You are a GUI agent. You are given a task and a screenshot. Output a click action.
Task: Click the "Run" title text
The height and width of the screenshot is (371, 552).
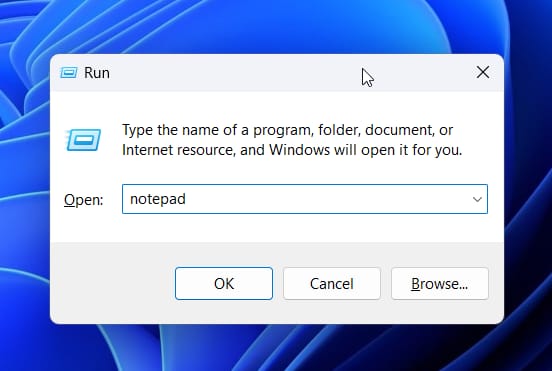97,73
